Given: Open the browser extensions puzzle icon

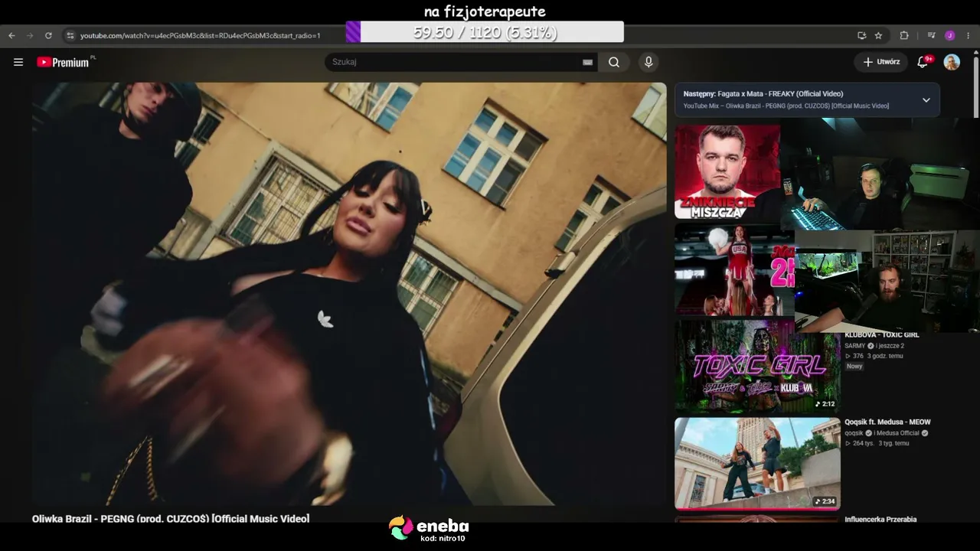Looking at the screenshot, I should tap(904, 35).
